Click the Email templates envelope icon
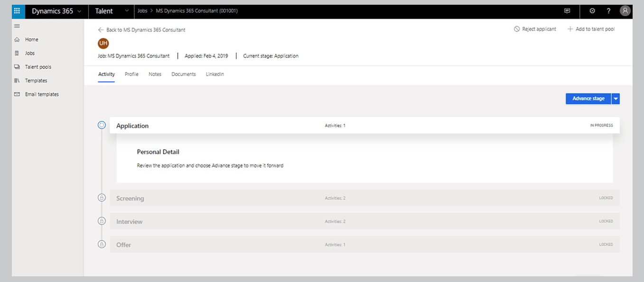The width and height of the screenshot is (644, 282). (17, 94)
